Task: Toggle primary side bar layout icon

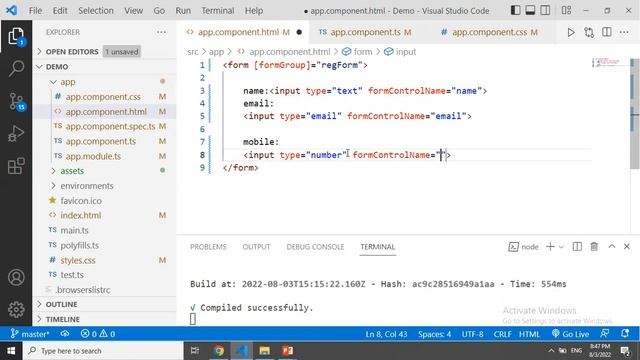Action: (x=516, y=11)
